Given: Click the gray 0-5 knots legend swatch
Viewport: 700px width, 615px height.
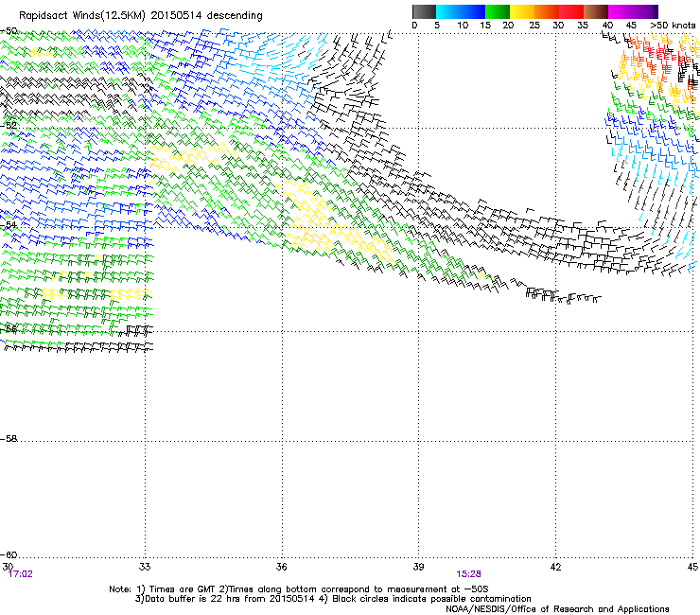Looking at the screenshot, I should (x=424, y=11).
